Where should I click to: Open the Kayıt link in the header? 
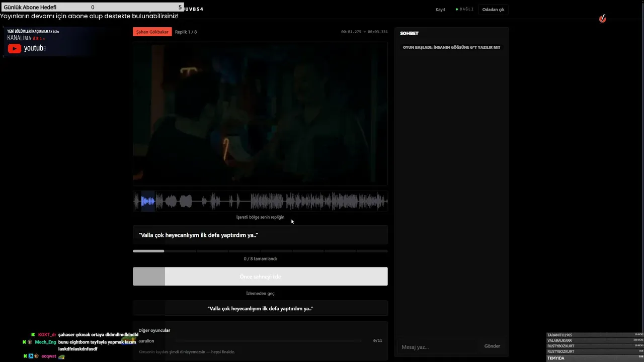pyautogui.click(x=440, y=10)
